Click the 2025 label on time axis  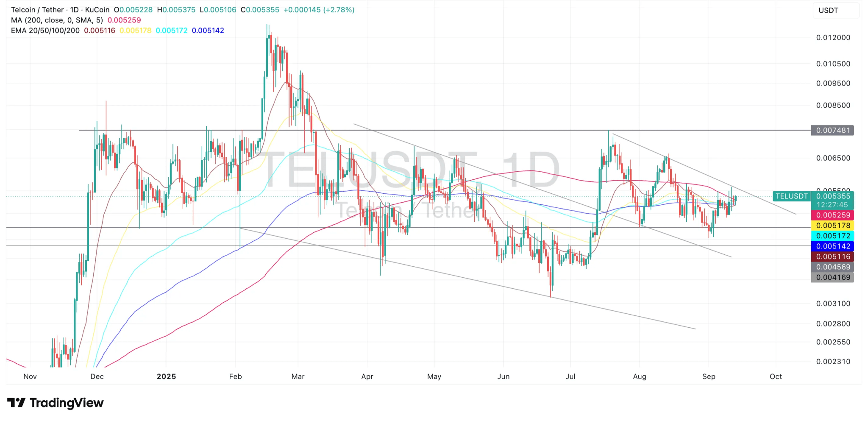pos(166,376)
